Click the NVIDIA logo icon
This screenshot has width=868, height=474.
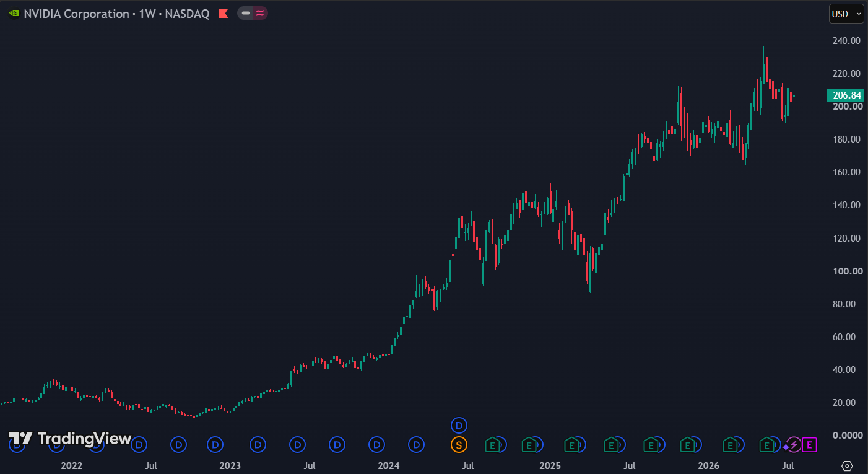(14, 13)
